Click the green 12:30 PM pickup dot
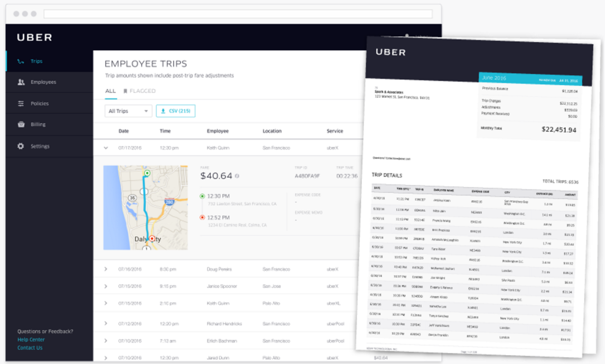 pyautogui.click(x=202, y=196)
